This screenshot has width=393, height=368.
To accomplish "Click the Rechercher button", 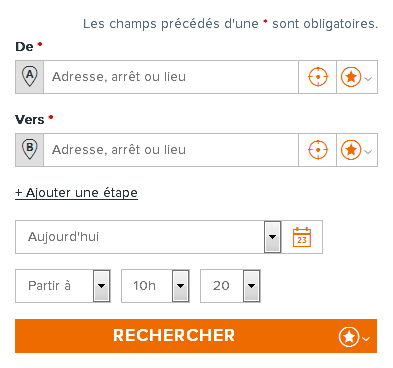I will 196,336.
